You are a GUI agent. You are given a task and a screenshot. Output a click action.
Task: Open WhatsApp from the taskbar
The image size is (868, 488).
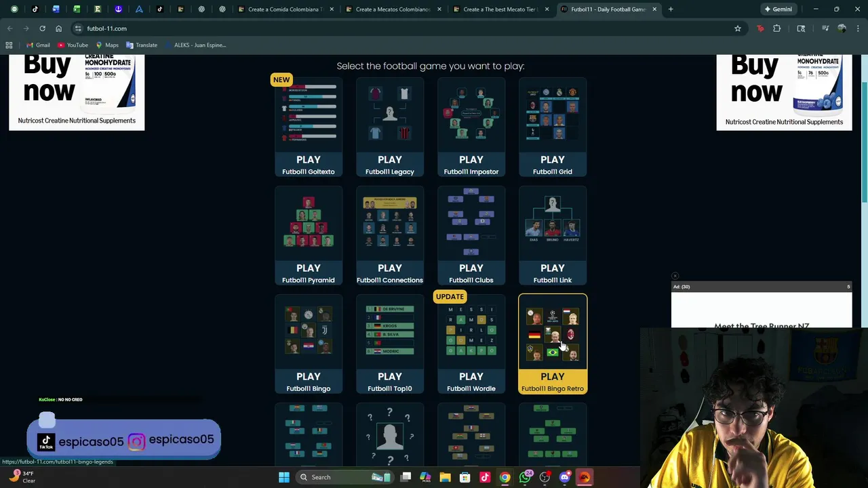pos(525,477)
